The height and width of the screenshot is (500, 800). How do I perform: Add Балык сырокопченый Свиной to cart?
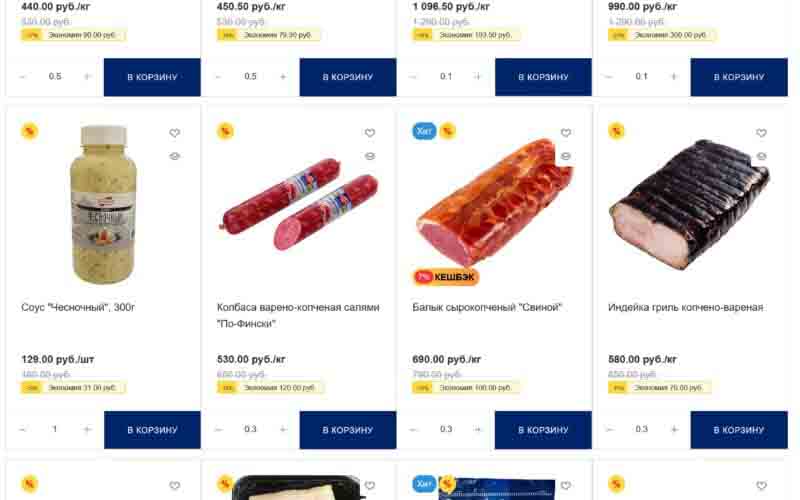click(543, 430)
